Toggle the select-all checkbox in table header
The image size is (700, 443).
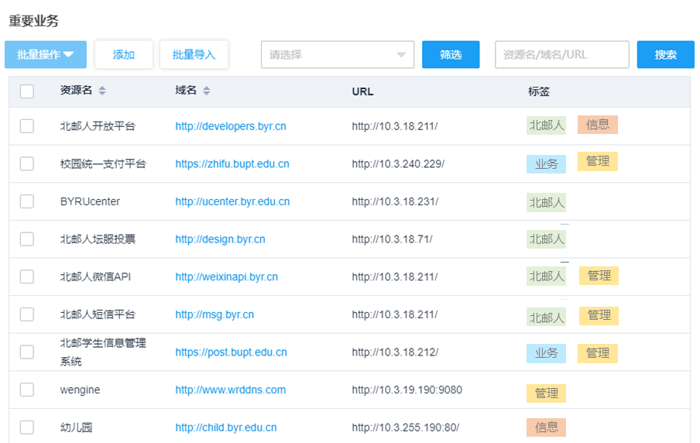point(27,91)
